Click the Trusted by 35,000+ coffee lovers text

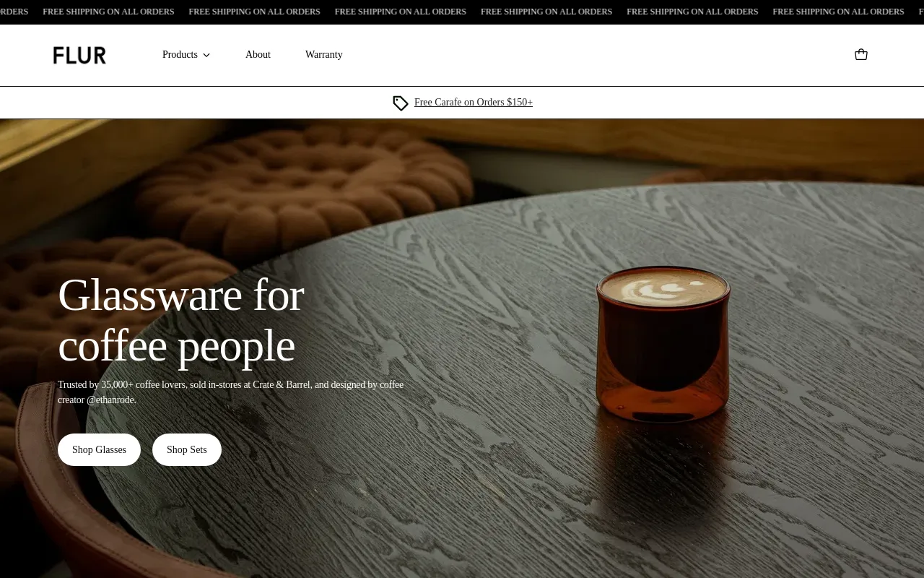pyautogui.click(x=122, y=384)
